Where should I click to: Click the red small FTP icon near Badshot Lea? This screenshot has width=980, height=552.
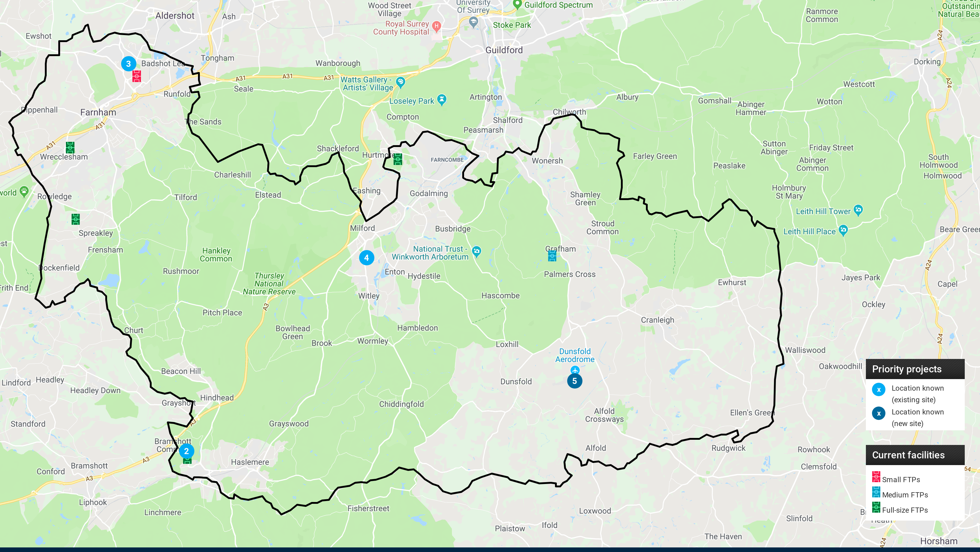(x=137, y=76)
